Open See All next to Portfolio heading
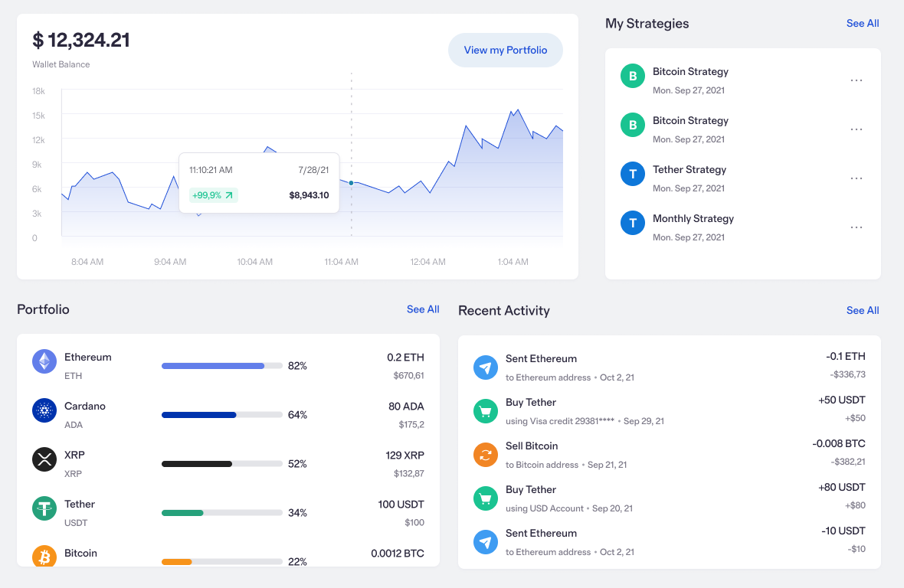 [x=423, y=309]
